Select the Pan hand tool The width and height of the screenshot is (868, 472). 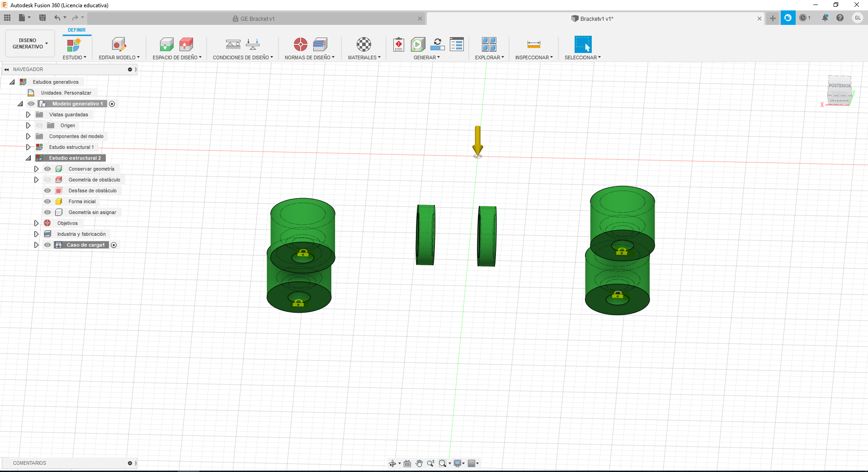419,463
